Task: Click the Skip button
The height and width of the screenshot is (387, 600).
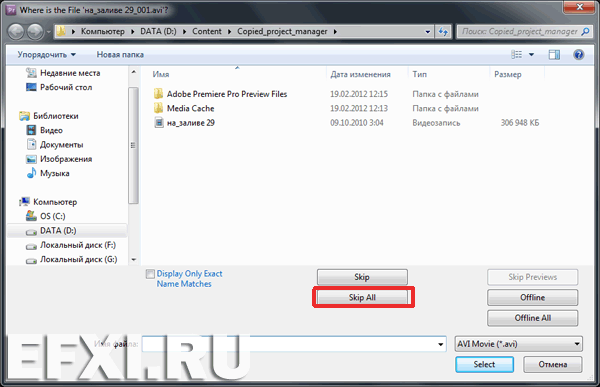Action: click(x=362, y=277)
